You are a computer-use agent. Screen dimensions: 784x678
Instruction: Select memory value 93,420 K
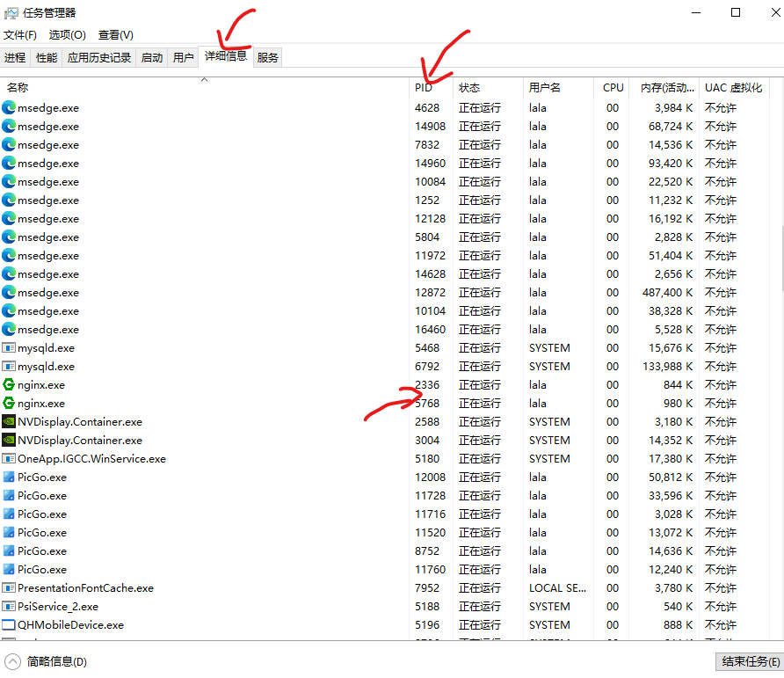pos(671,163)
